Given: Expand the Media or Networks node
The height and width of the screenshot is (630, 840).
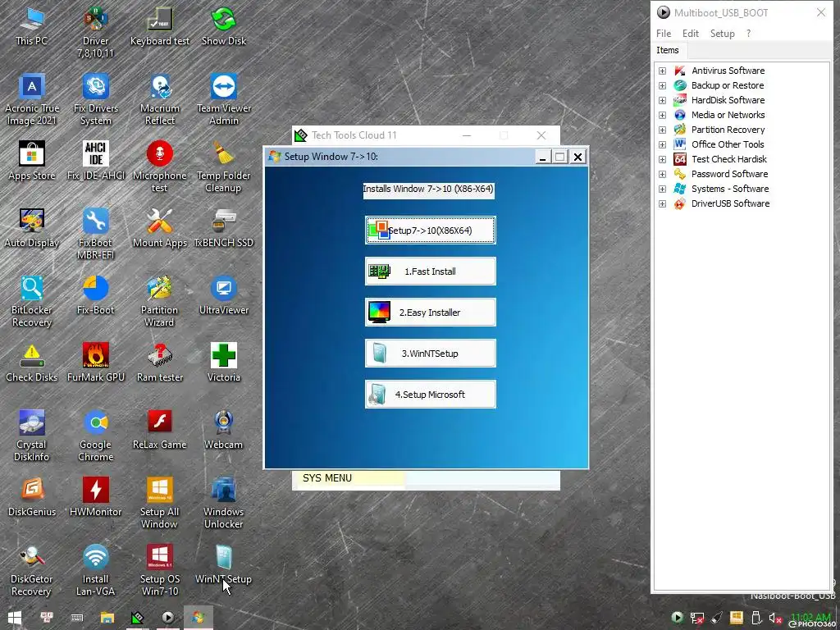Looking at the screenshot, I should [663, 115].
